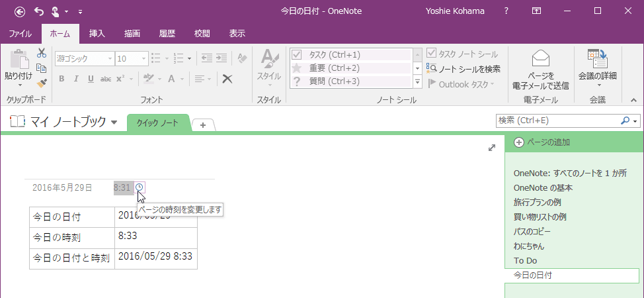Open the 履歴 tab
The image size is (644, 298).
(167, 34)
